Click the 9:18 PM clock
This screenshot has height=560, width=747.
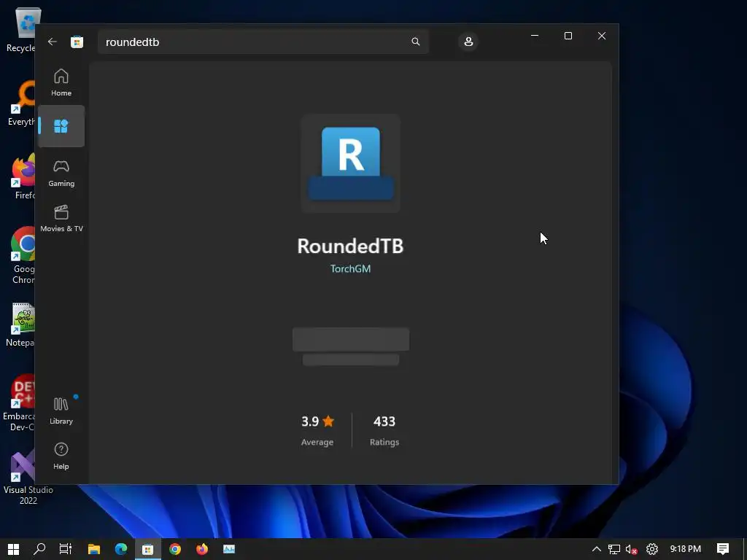(x=686, y=549)
